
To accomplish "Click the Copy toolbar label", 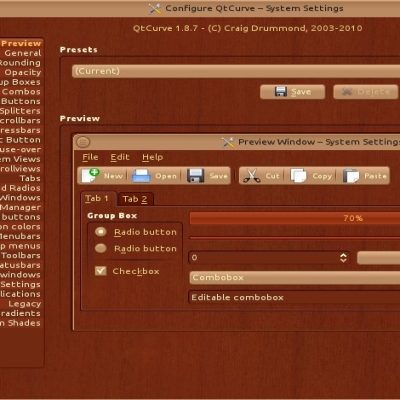I will point(322,176).
